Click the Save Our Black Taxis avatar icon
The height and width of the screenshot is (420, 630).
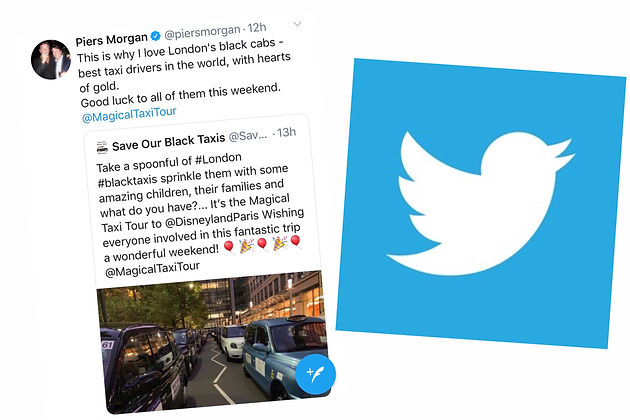pyautogui.click(x=102, y=148)
